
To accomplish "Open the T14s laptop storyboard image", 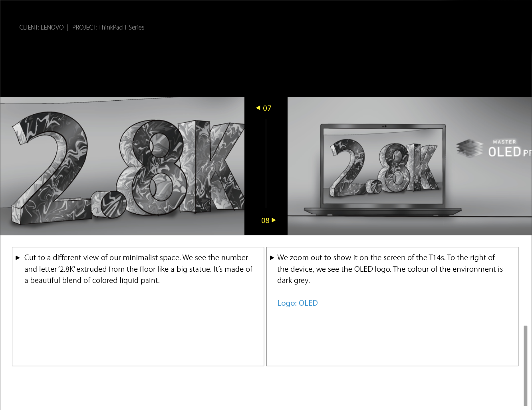I will tap(410, 166).
